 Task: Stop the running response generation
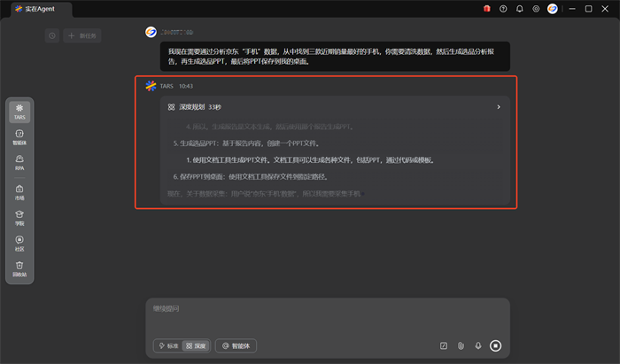coord(495,345)
